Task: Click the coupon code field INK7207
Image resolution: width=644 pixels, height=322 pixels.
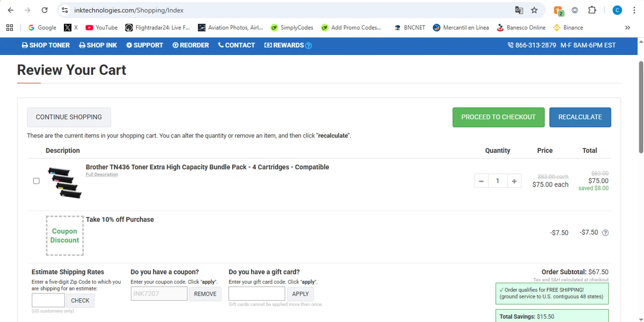Action: [159, 294]
